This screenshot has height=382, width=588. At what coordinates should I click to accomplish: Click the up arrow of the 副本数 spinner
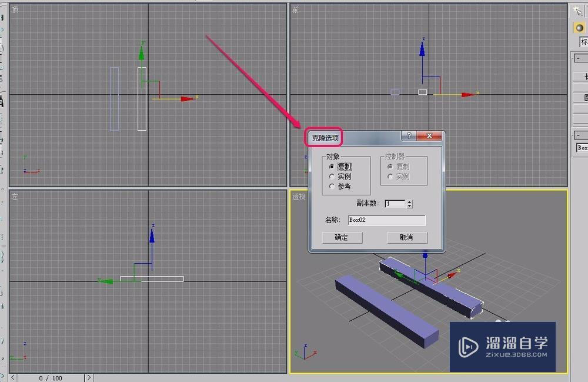point(409,201)
